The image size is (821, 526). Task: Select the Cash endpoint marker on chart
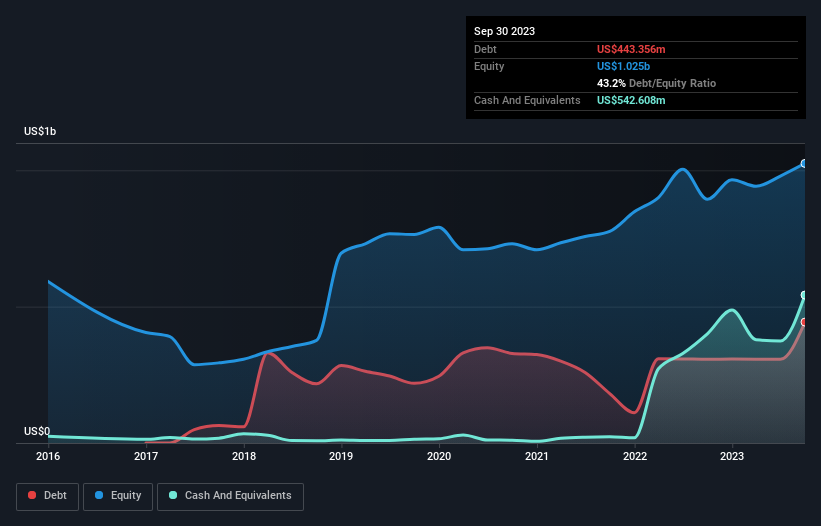(804, 295)
